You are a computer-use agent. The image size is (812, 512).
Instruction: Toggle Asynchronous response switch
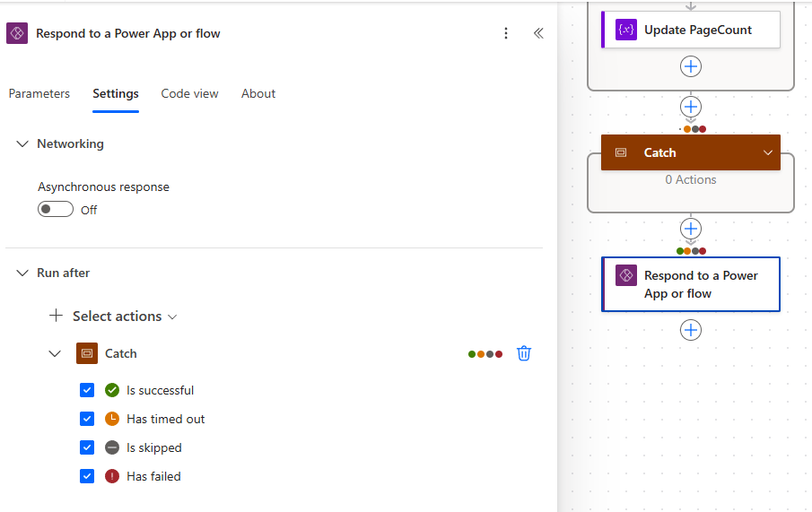coord(55,209)
